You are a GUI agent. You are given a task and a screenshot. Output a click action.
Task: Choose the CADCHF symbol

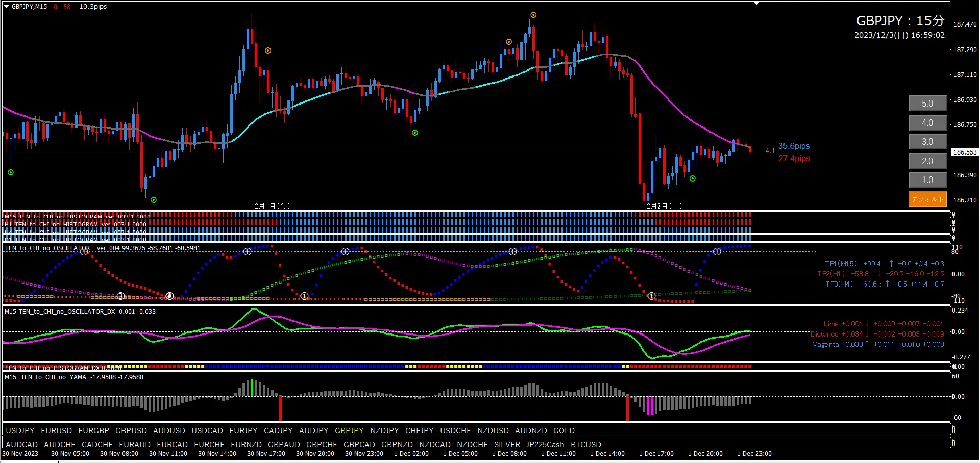pyautogui.click(x=97, y=445)
